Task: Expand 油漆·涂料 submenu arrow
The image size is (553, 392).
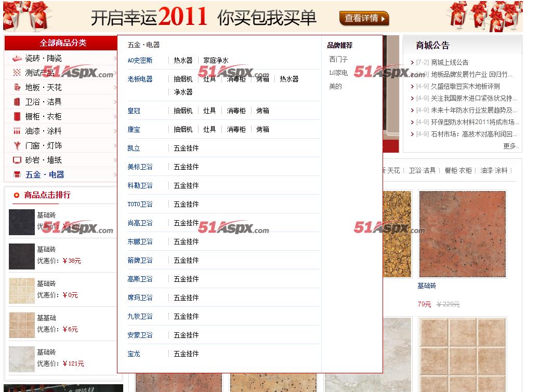Action: 115,131
